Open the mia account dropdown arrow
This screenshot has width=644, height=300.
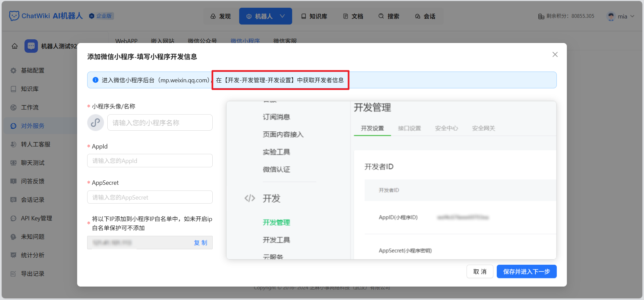pyautogui.click(x=632, y=16)
